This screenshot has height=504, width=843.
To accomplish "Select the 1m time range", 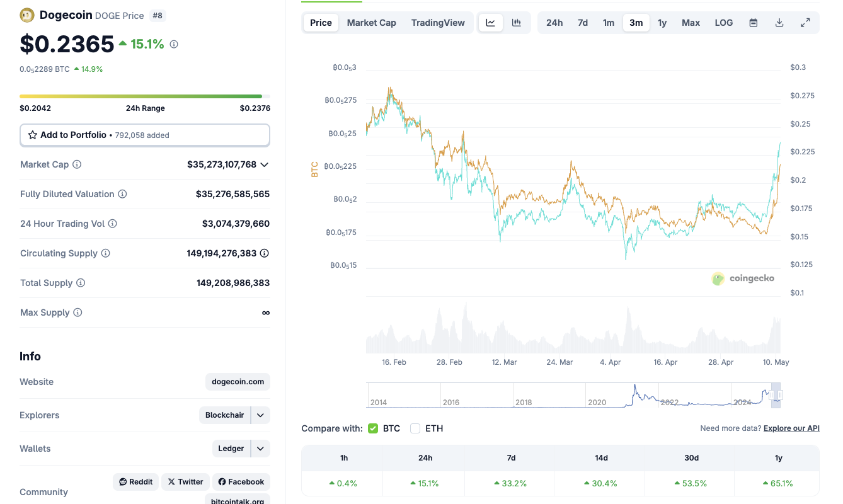I will (609, 23).
